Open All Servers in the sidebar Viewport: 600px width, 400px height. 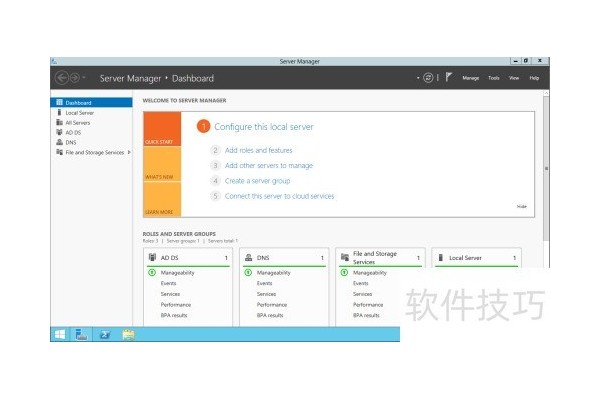tap(91, 122)
